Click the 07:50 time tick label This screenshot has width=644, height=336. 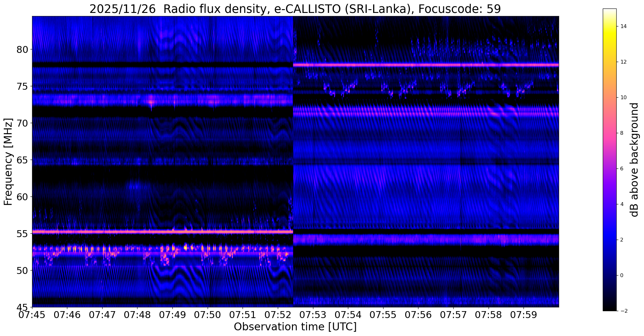(208, 315)
